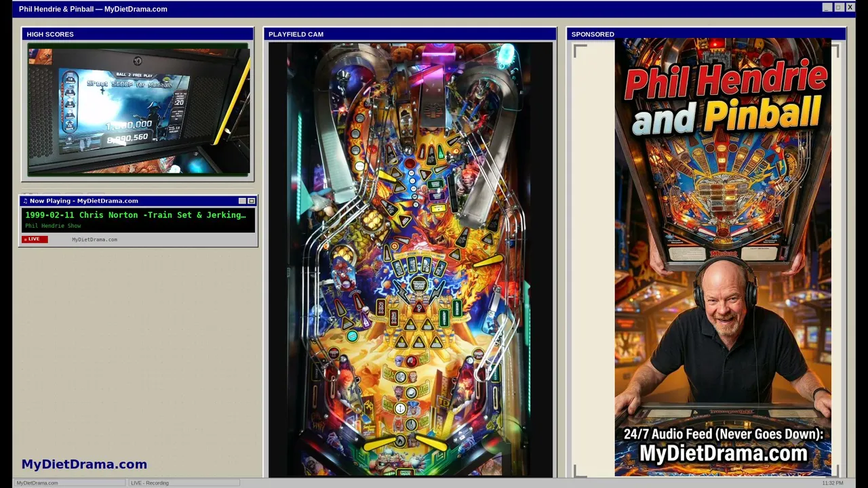Click the 'Phil Hendrie Show' subtitle text
The width and height of the screenshot is (868, 488).
click(x=53, y=226)
